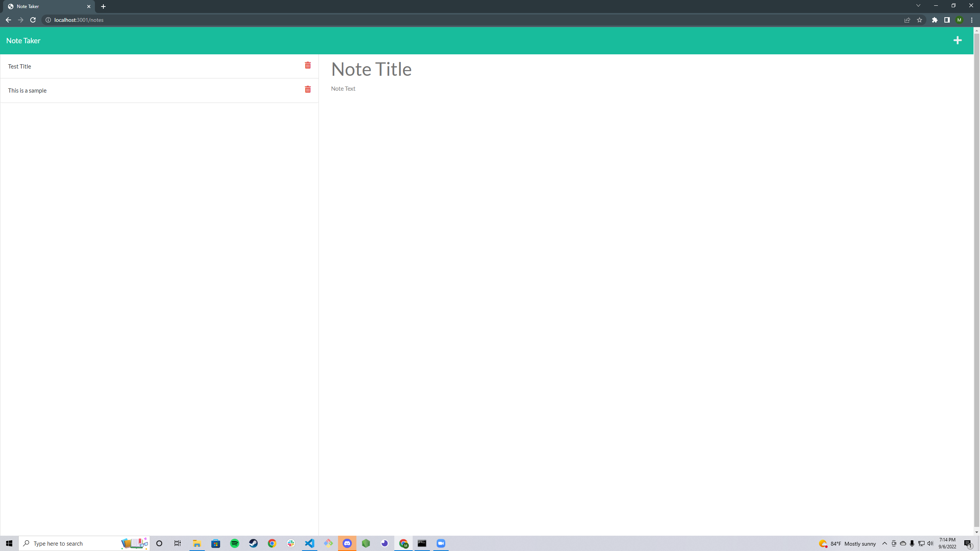The width and height of the screenshot is (980, 551).
Task: Share the current page
Action: click(x=907, y=20)
